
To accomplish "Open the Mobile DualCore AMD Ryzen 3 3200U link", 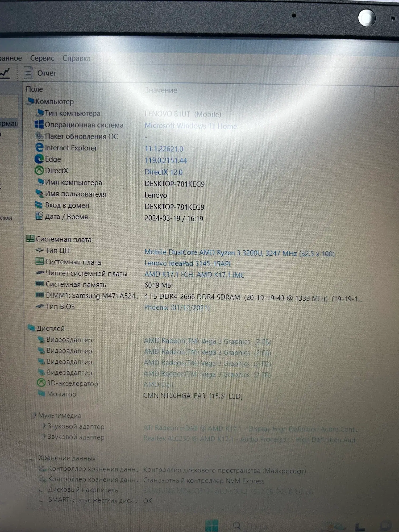I will tap(239, 253).
